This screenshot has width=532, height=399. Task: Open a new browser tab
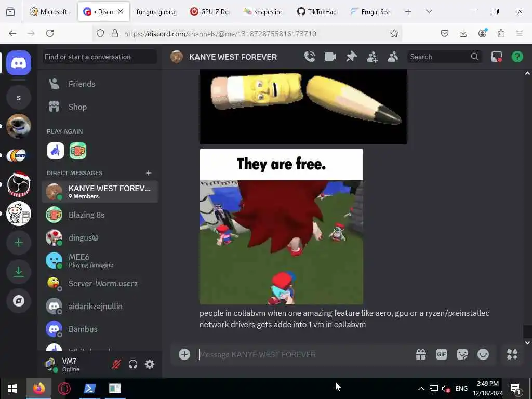pyautogui.click(x=408, y=12)
